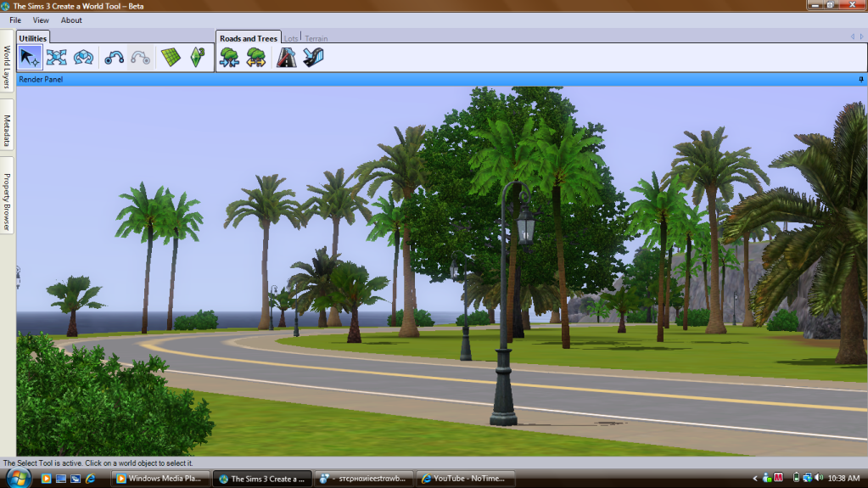
Task: Pin the Render Panel with pushpin icon
Action: pos(861,80)
